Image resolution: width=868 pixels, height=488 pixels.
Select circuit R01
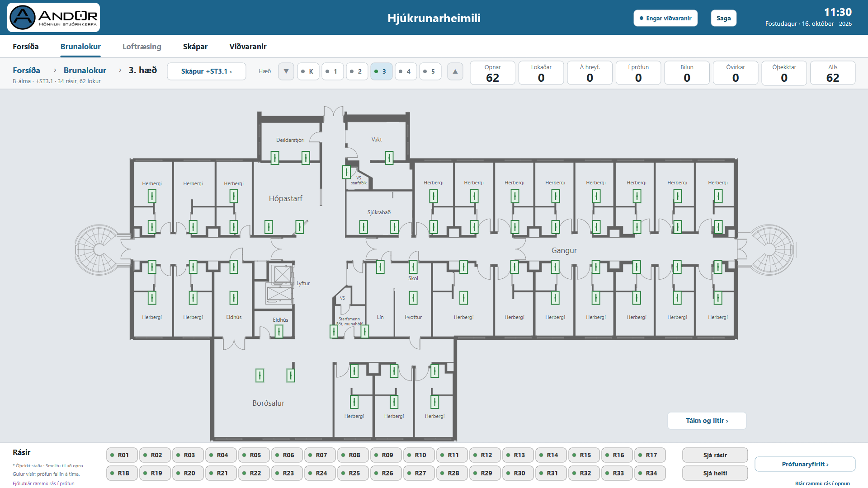pos(122,455)
